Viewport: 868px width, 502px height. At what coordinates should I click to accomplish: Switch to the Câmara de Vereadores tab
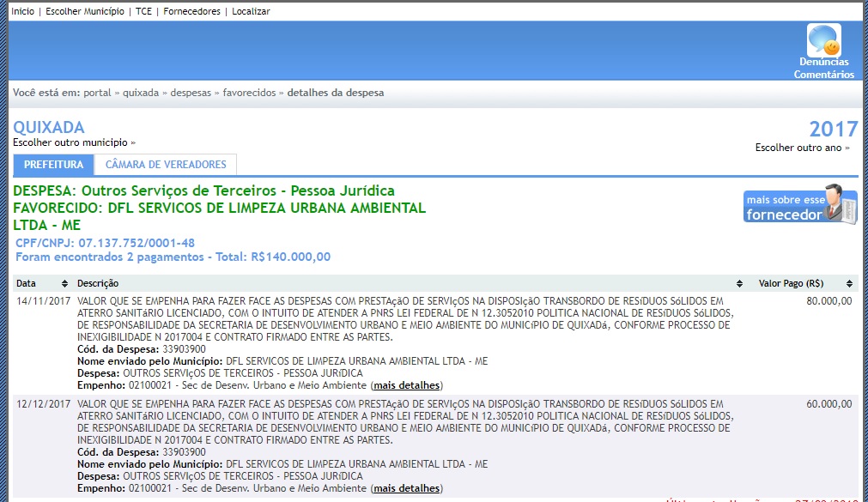point(166,165)
